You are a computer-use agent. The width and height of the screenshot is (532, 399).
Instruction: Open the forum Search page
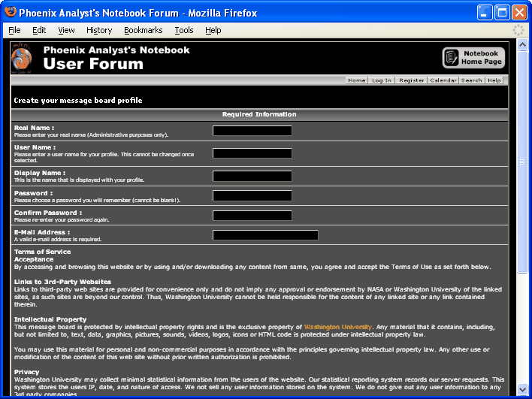(x=472, y=80)
